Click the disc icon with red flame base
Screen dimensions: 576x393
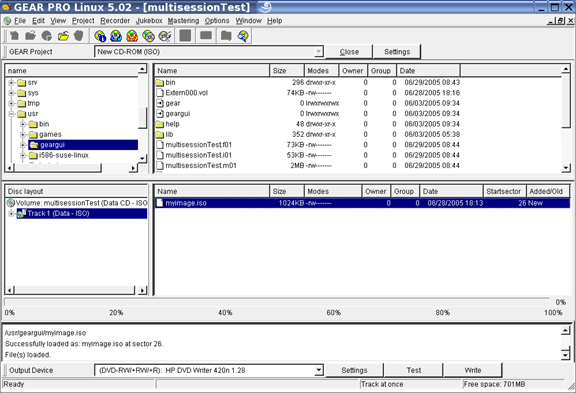coord(132,36)
